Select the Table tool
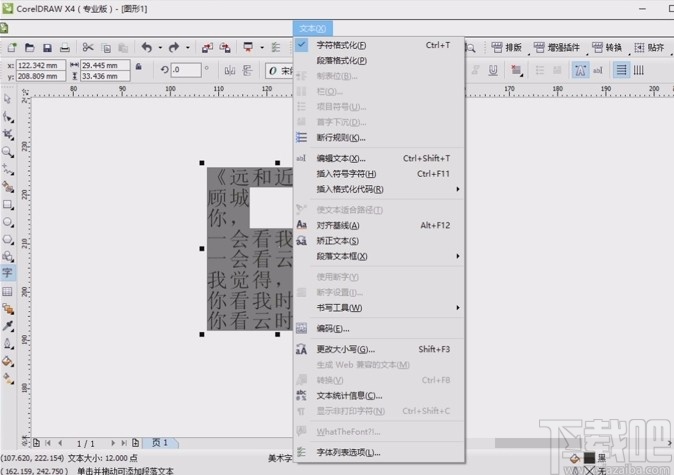Viewport: 674px width, 475px height. point(7,291)
